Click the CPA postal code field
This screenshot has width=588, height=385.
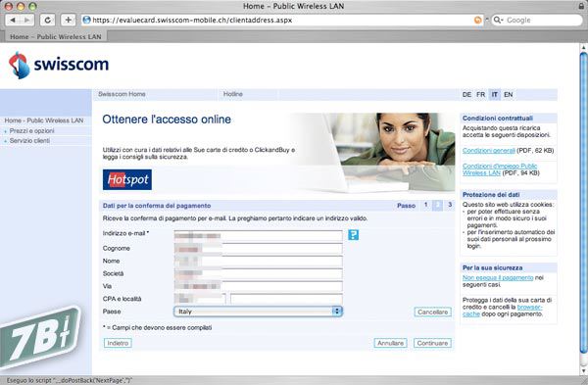tap(200, 299)
